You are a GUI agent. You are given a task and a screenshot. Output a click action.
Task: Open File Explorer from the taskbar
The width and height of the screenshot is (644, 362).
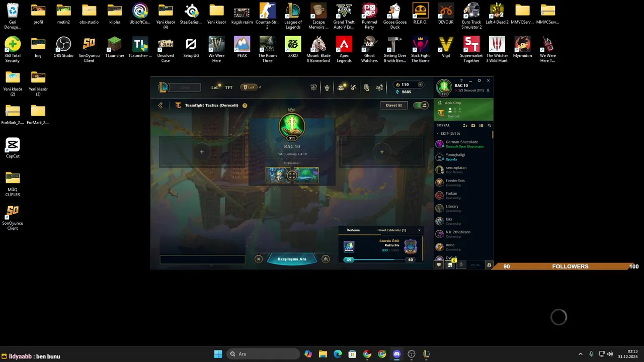323,354
